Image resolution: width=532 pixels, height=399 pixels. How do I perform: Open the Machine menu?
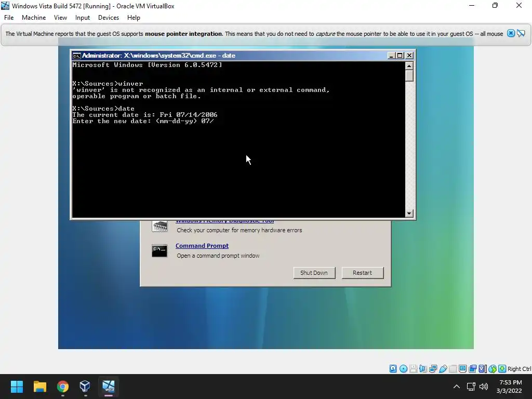point(34,18)
